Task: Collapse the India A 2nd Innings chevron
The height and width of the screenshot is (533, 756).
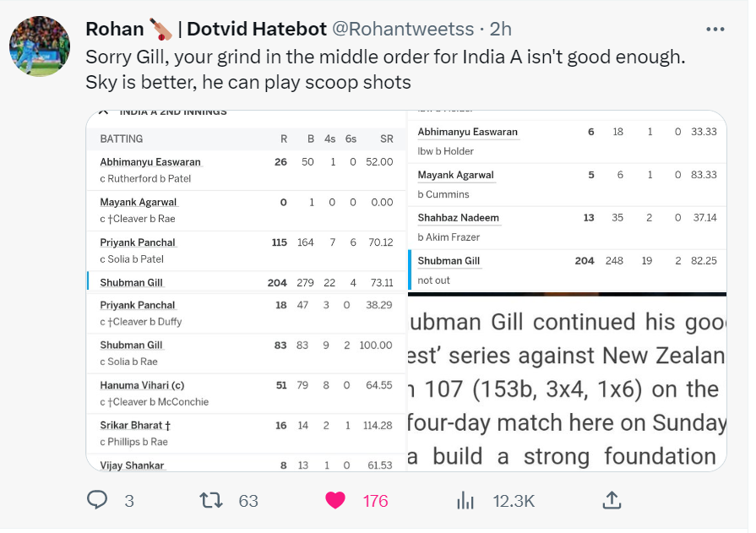Action: click(103, 112)
